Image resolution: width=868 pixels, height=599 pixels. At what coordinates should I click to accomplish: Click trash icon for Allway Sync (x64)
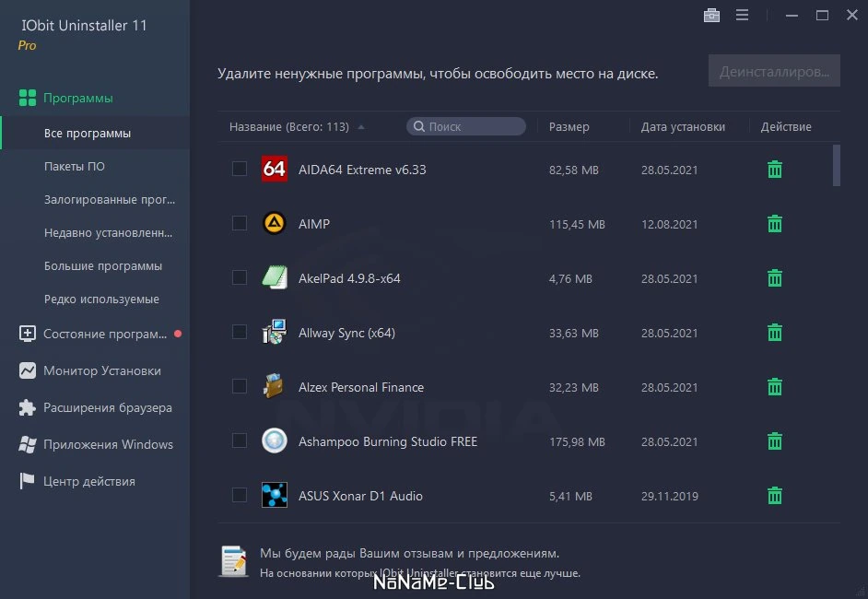click(x=774, y=332)
